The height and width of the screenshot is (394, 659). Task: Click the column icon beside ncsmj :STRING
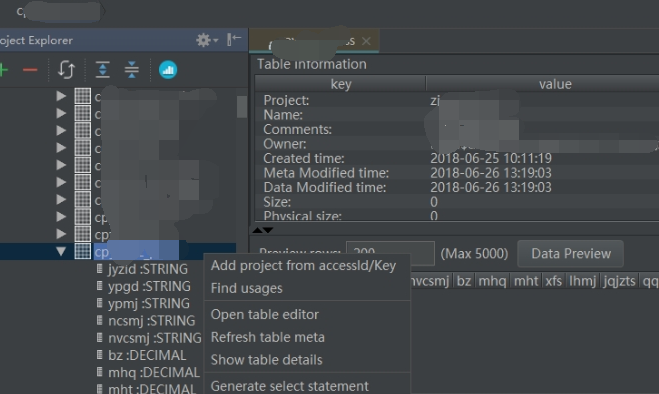click(100, 320)
